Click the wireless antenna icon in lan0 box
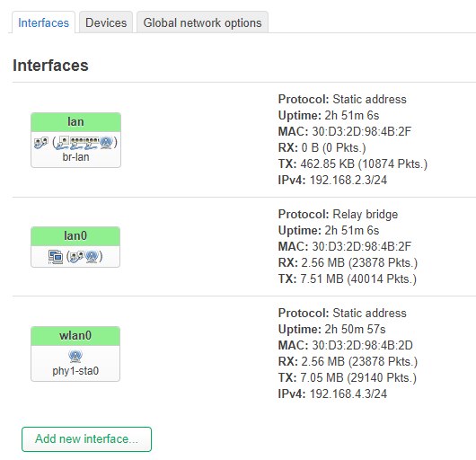 92,257
